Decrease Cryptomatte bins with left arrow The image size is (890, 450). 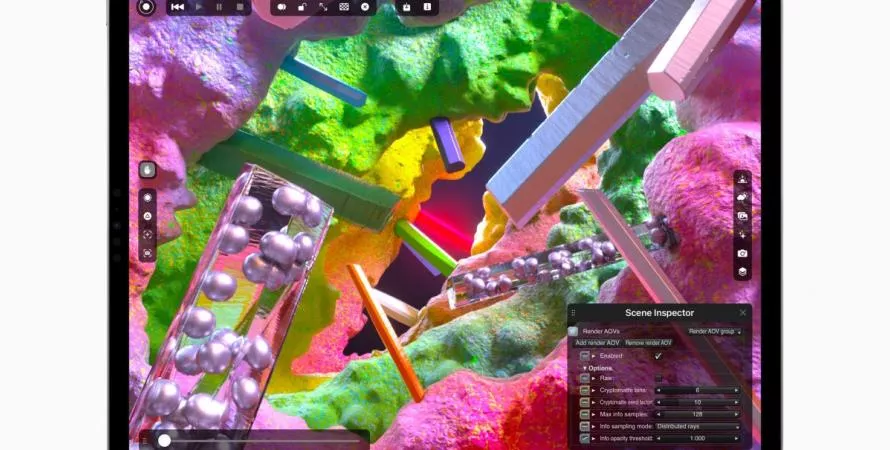[x=658, y=390]
